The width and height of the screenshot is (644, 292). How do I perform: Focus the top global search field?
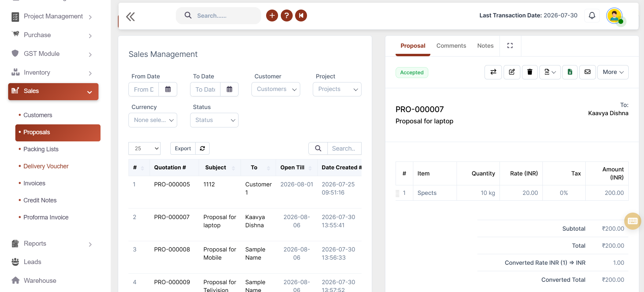(218, 16)
